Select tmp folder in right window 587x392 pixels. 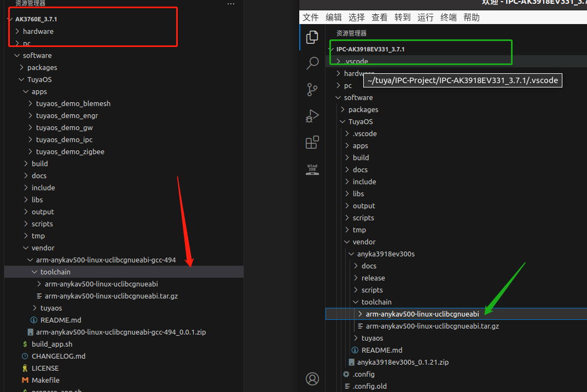tap(359, 230)
